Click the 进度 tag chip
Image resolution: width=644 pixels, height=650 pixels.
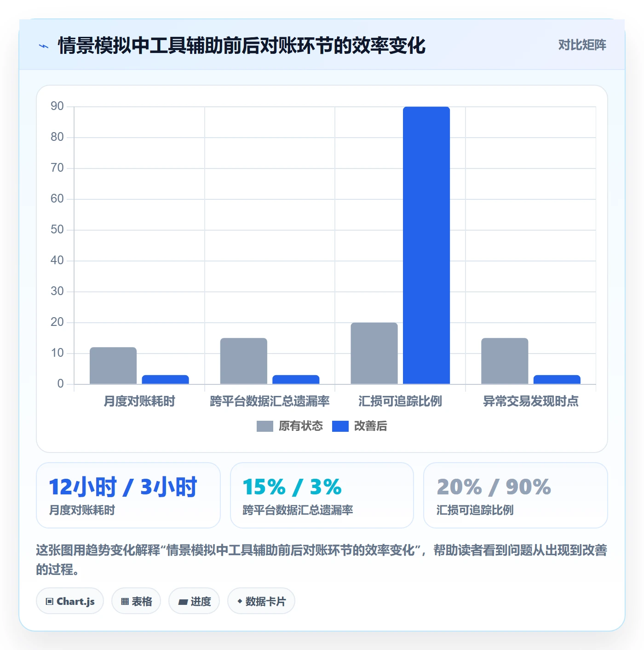pyautogui.click(x=194, y=601)
